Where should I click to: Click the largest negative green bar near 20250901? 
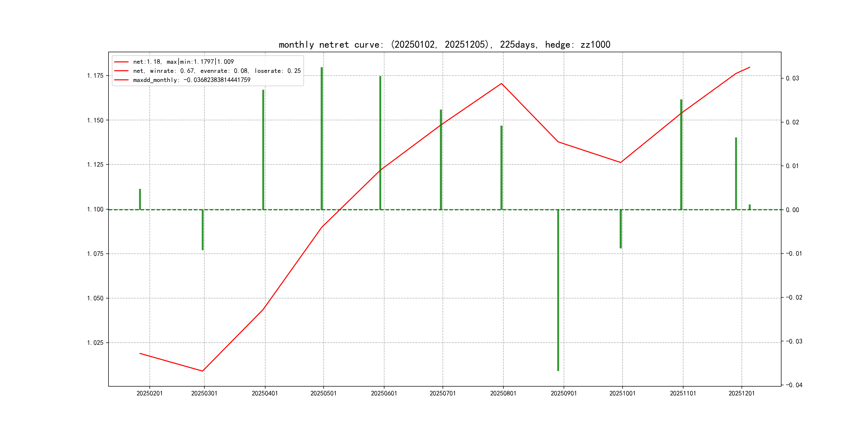[x=558, y=290]
